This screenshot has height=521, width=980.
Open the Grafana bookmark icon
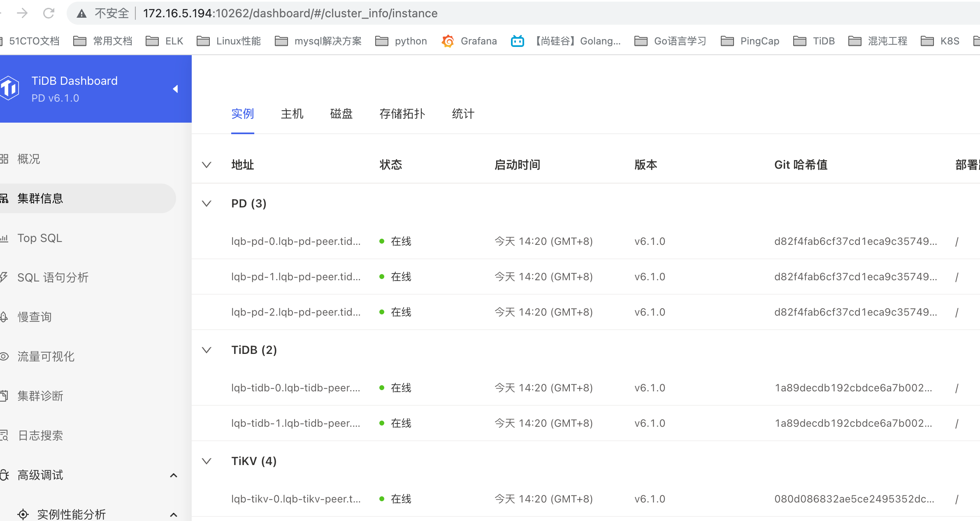[448, 41]
